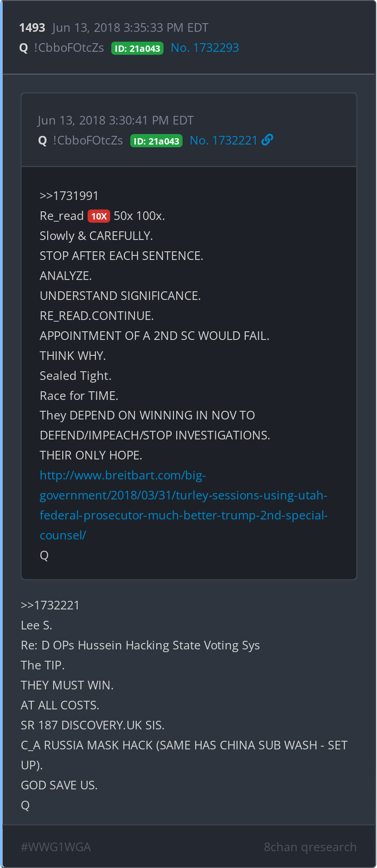This screenshot has width=377, height=868.
Task: Click the 8chan qresearch board label
Action: (x=310, y=847)
